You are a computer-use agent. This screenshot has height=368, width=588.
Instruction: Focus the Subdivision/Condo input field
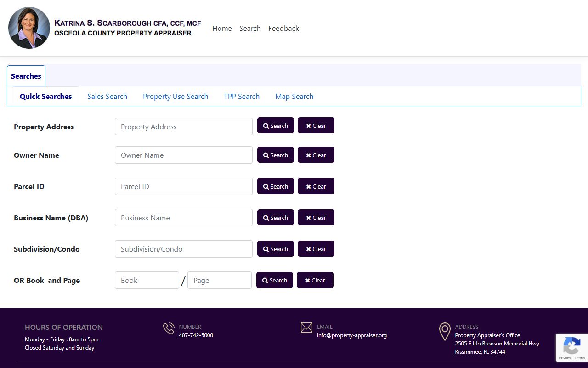pyautogui.click(x=184, y=249)
